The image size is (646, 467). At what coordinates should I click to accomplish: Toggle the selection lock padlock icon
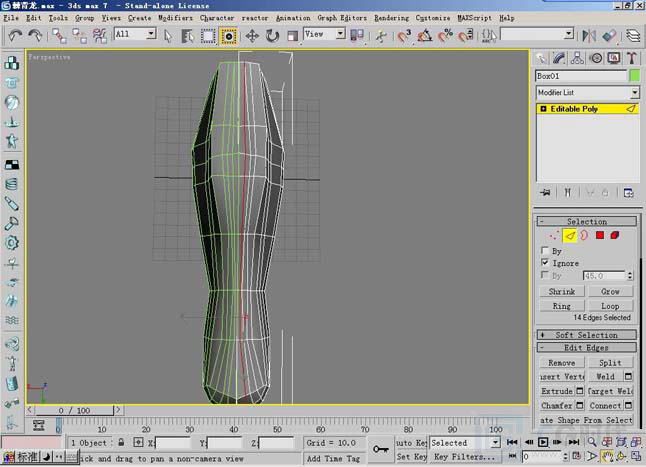tap(121, 442)
